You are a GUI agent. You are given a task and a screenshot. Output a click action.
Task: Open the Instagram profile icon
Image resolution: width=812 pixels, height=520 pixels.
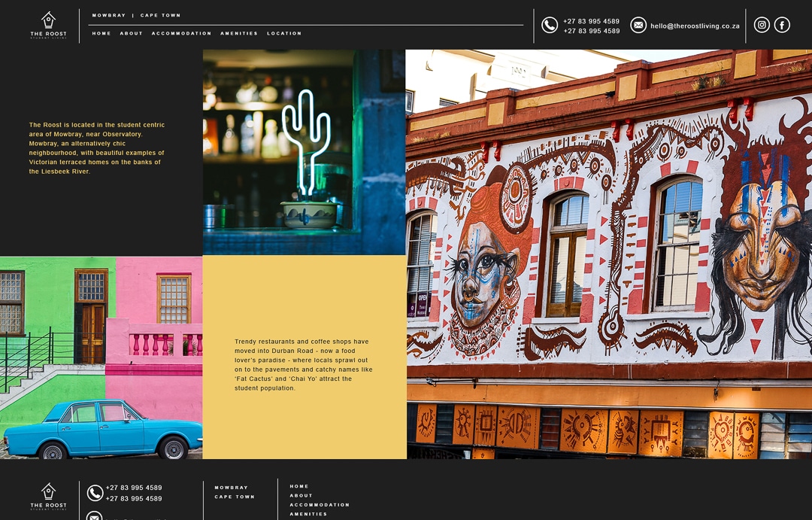[762, 25]
